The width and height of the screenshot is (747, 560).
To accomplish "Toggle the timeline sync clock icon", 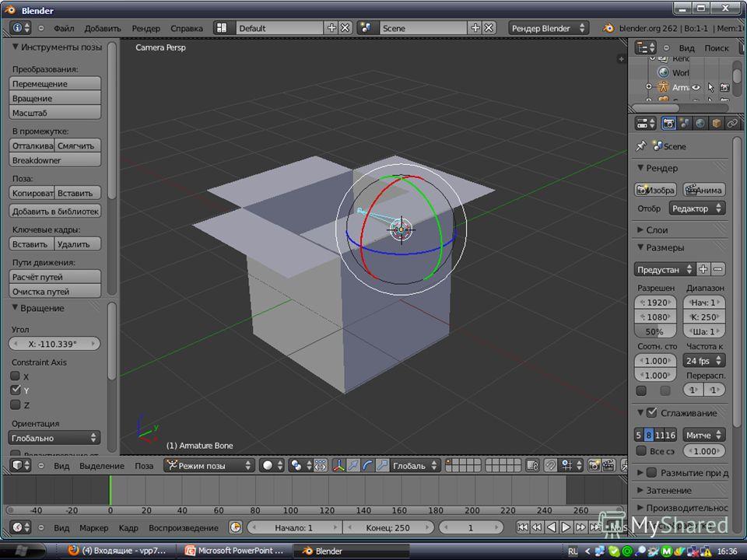I will pyautogui.click(x=235, y=527).
